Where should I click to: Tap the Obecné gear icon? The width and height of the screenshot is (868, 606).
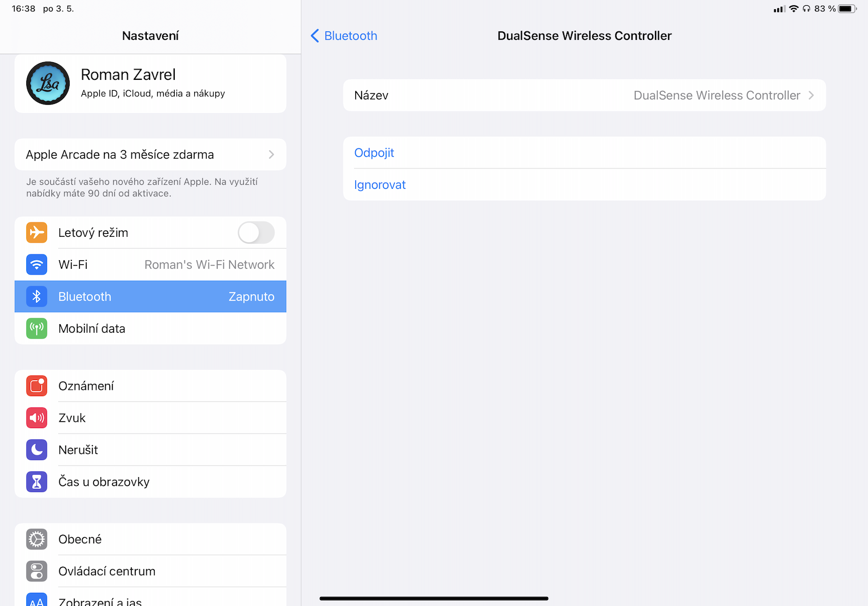click(x=37, y=539)
